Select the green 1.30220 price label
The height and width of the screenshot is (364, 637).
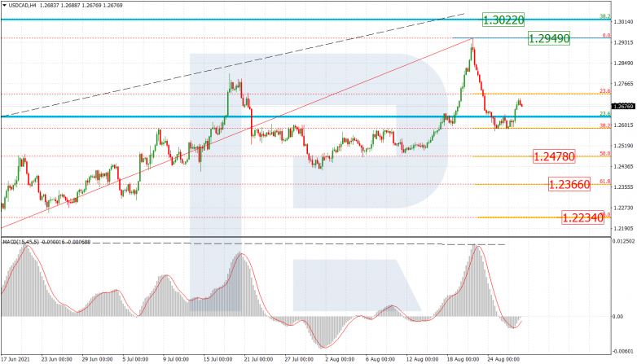(x=503, y=20)
